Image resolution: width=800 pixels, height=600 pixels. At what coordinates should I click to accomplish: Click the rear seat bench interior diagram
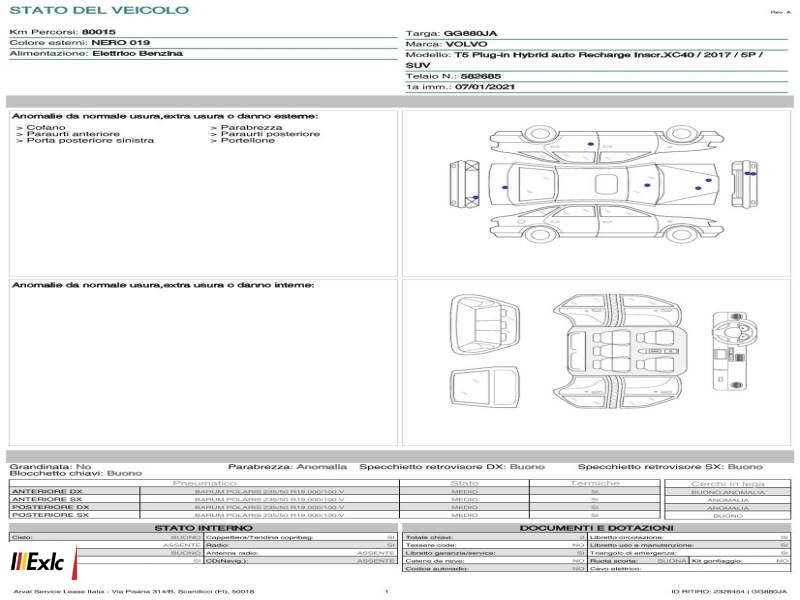pos(485,325)
